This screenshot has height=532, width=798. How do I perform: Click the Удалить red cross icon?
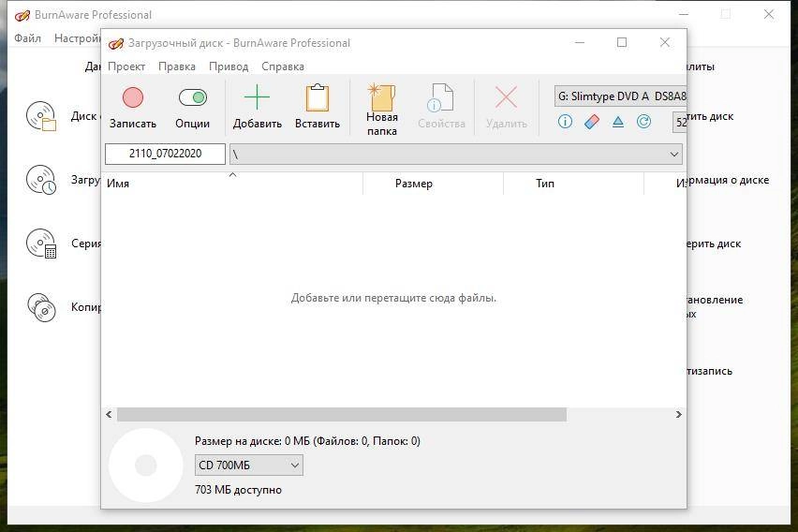(507, 97)
